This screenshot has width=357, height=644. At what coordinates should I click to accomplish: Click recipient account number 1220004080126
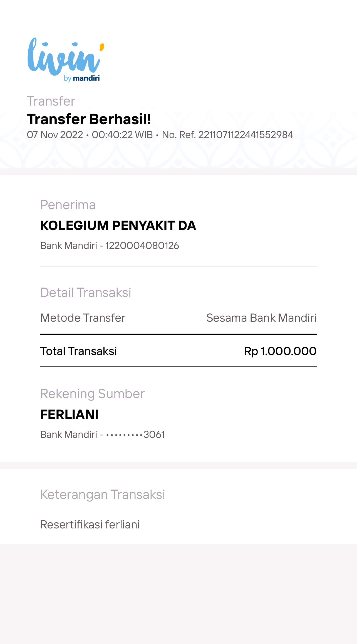142,246
